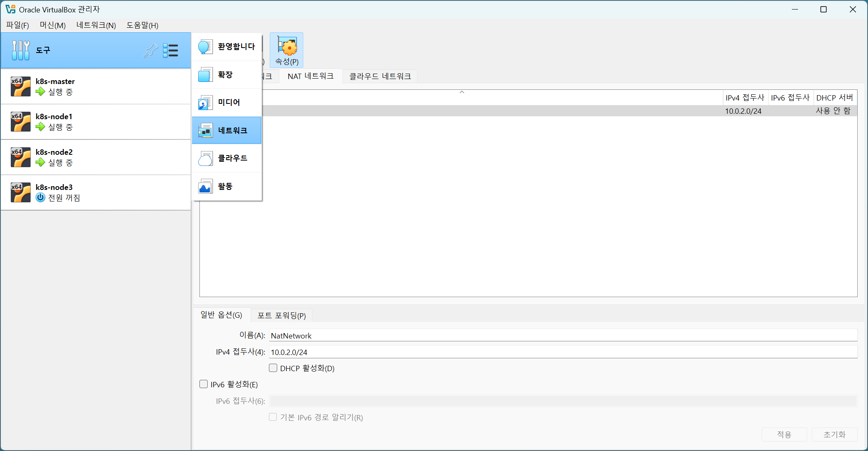The image size is (868, 451).
Task: Choose 클라우드 in tools popup
Action: coord(227,158)
